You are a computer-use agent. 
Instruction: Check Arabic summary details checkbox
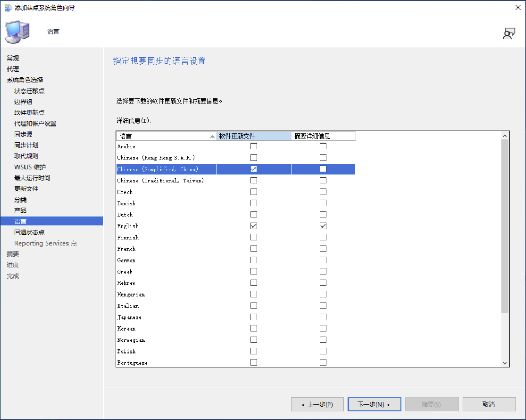[323, 146]
